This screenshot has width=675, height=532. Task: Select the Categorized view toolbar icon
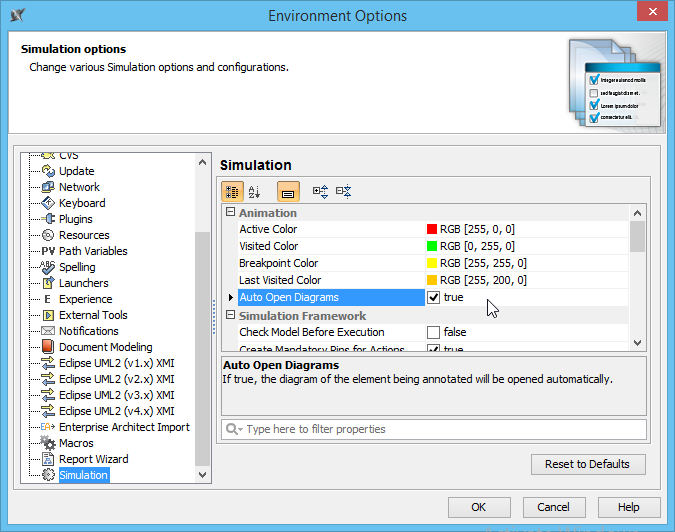pyautogui.click(x=232, y=192)
